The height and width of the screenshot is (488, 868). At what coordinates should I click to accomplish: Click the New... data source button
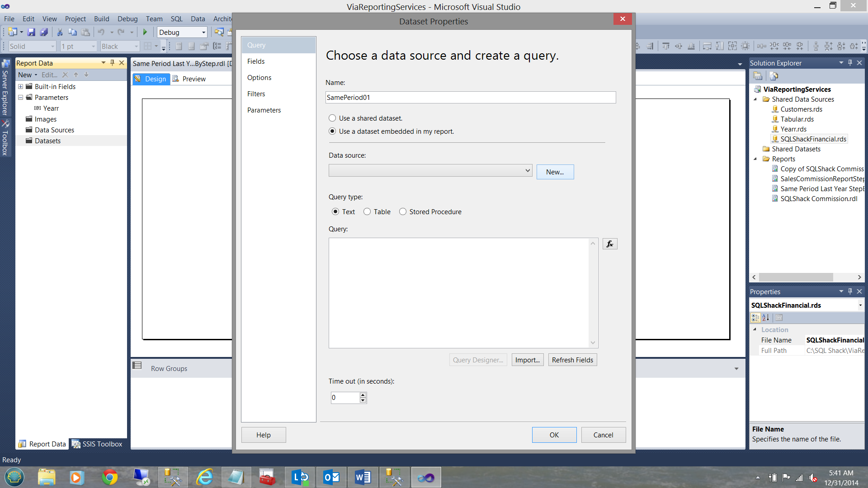pos(555,172)
